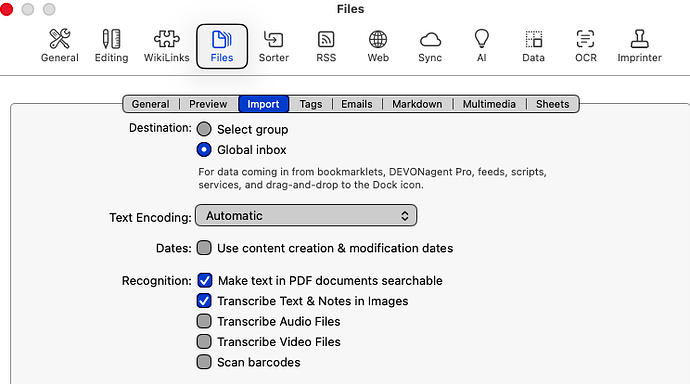The image size is (690, 384).
Task: Open the General settings pane icon
Action: click(x=59, y=46)
